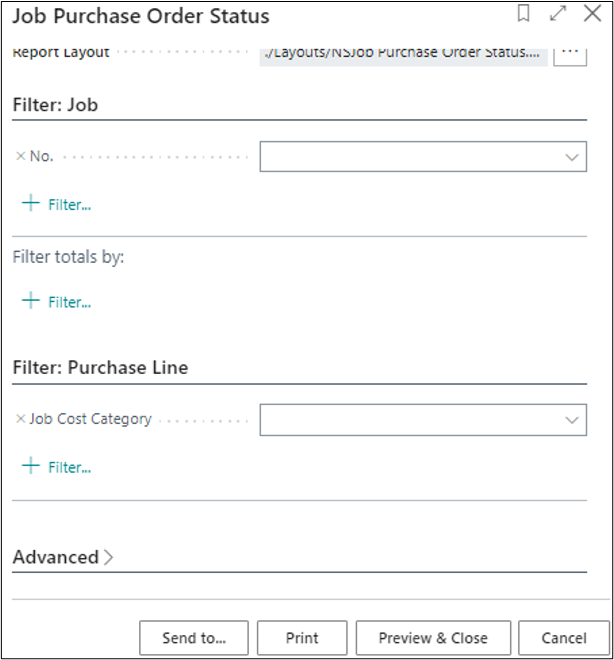The height and width of the screenshot is (660, 614).
Task: Click into Job Cost Category input field
Action: click(x=410, y=420)
